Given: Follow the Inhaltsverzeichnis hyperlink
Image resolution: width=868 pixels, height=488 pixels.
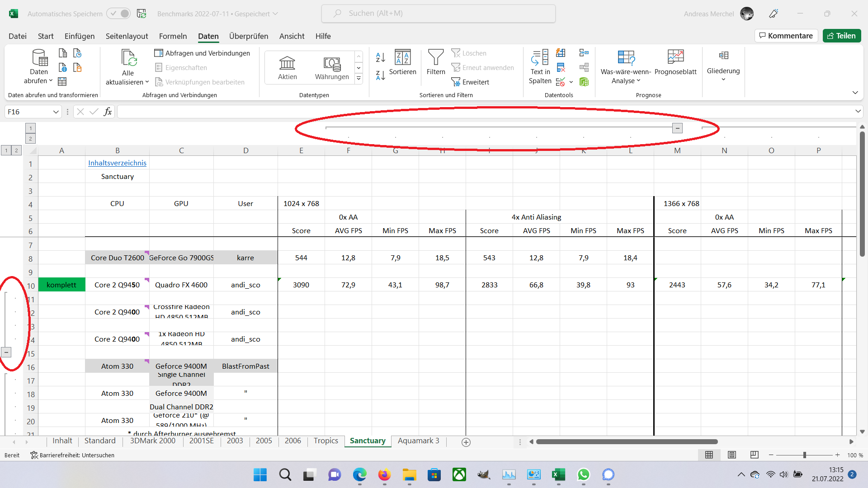Looking at the screenshot, I should [117, 163].
